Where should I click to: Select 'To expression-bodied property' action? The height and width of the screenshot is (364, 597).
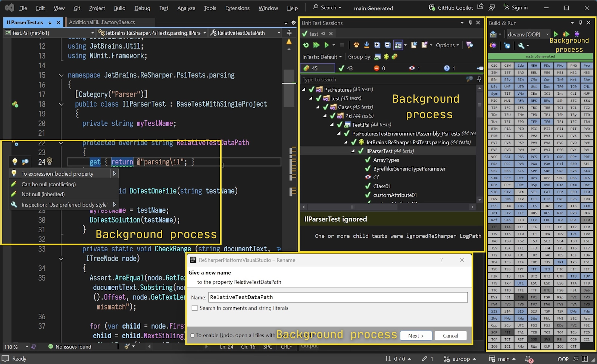(57, 174)
